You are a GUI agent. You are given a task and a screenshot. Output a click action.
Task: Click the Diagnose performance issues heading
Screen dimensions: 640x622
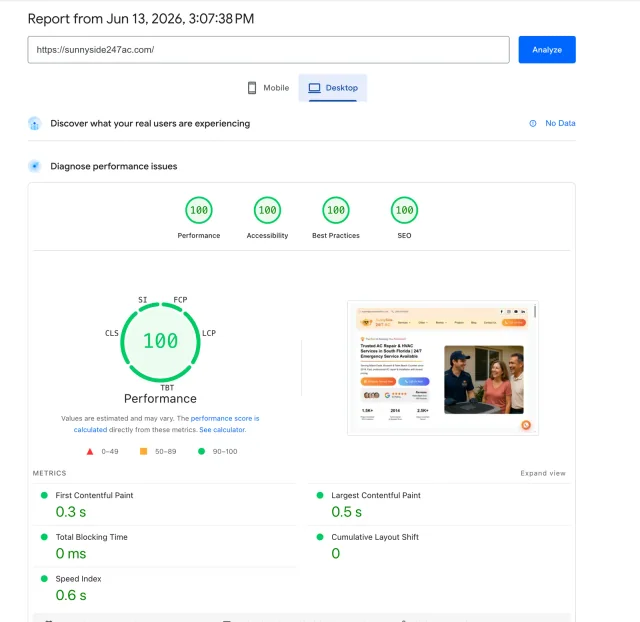click(114, 166)
